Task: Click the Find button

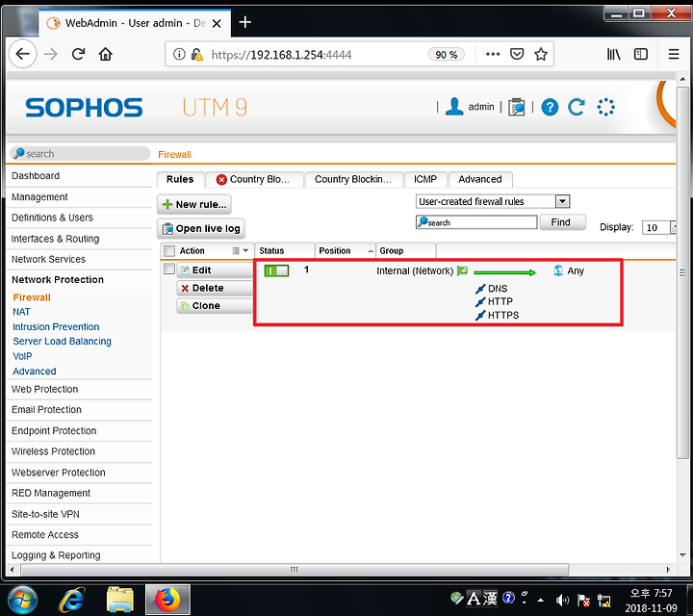Action: (562, 222)
